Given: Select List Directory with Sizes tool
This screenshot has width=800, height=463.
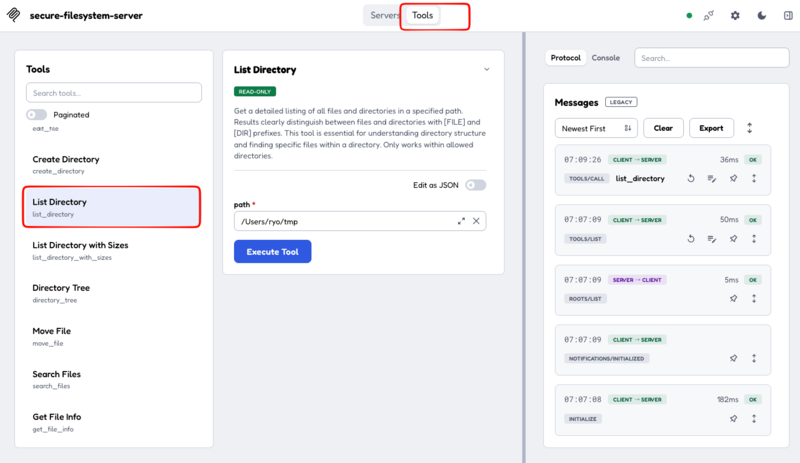Looking at the screenshot, I should coord(112,250).
